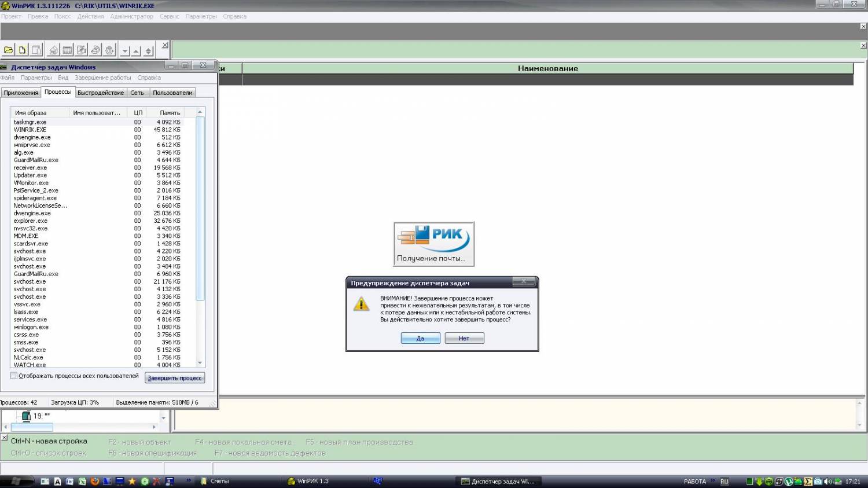Click the yellow star quick launch icon

(x=132, y=481)
